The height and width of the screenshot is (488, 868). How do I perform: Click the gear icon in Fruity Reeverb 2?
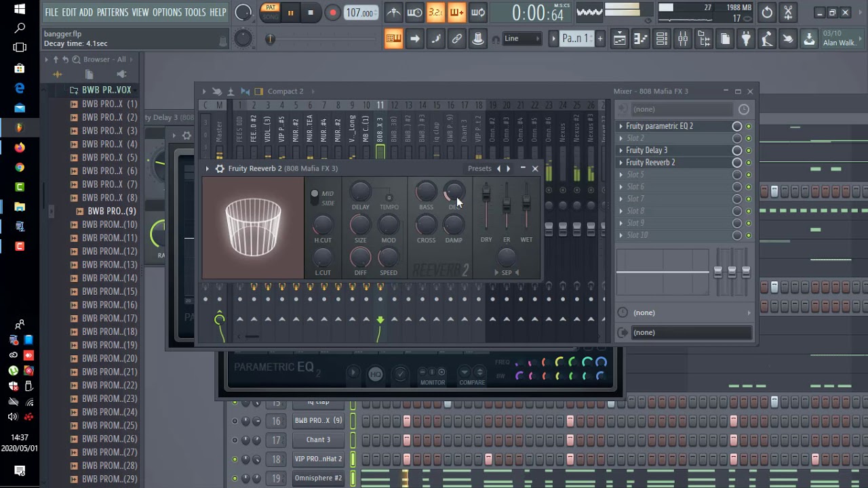[x=220, y=168]
